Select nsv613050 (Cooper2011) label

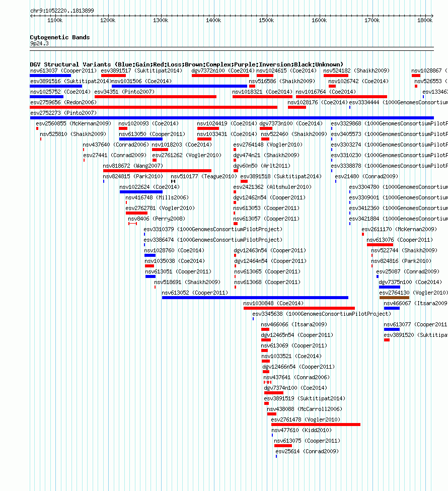pyautogui.click(x=152, y=134)
